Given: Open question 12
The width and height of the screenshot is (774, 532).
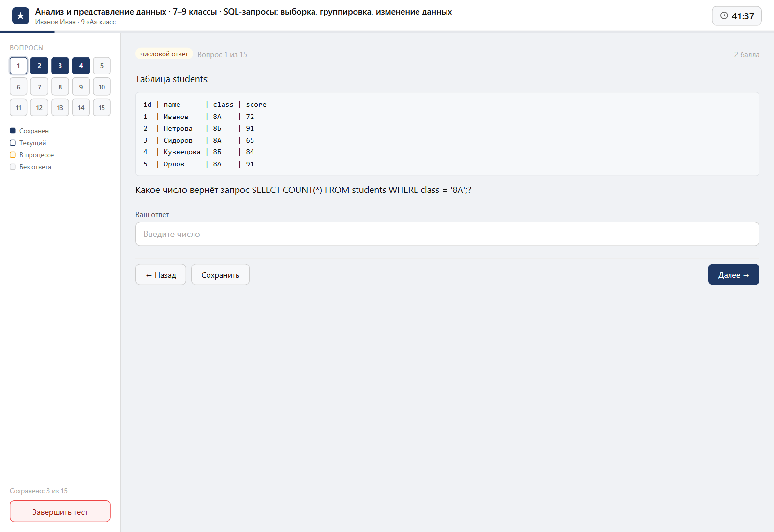Looking at the screenshot, I should pyautogui.click(x=39, y=108).
